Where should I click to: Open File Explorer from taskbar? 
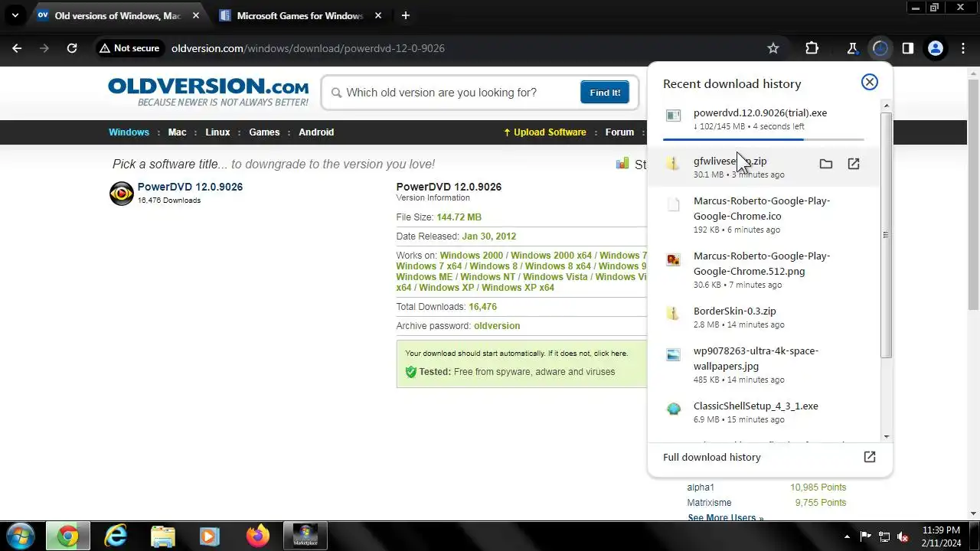(163, 536)
